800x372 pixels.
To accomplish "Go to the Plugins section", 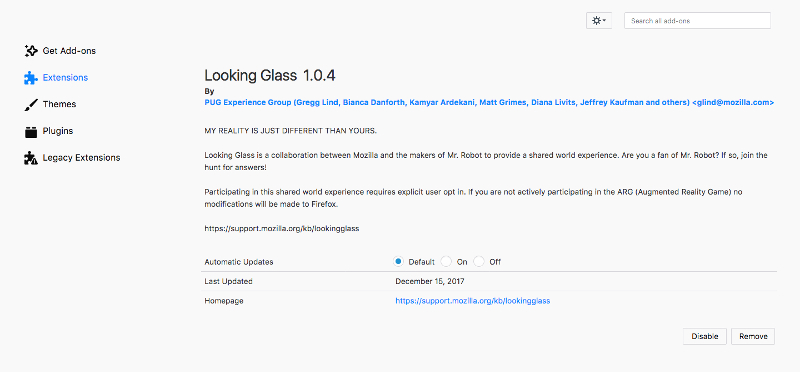I will pyautogui.click(x=58, y=131).
